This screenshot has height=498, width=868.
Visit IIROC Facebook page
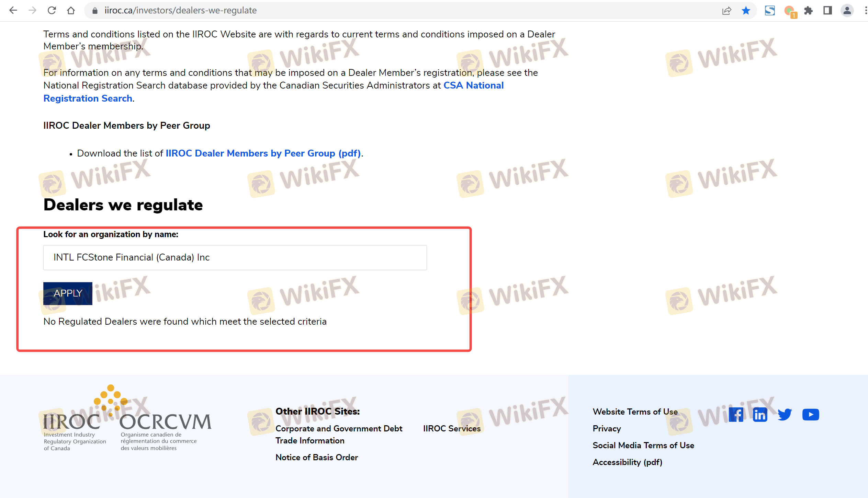pos(736,415)
